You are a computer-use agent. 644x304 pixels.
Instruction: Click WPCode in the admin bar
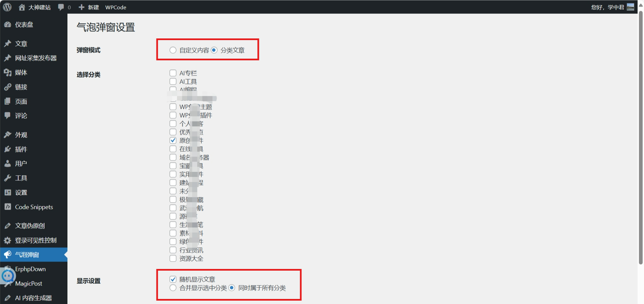(116, 7)
